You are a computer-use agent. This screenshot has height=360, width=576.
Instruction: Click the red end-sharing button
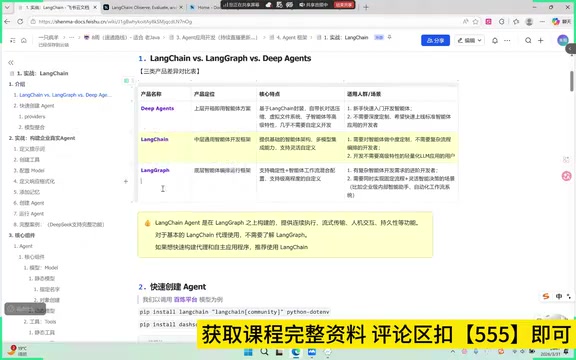point(344,4)
